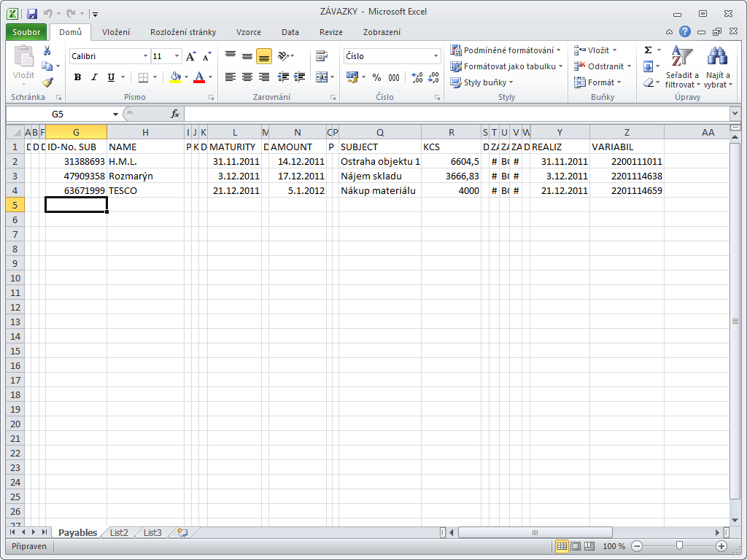Expand Najít a vybrat menu

718,66
